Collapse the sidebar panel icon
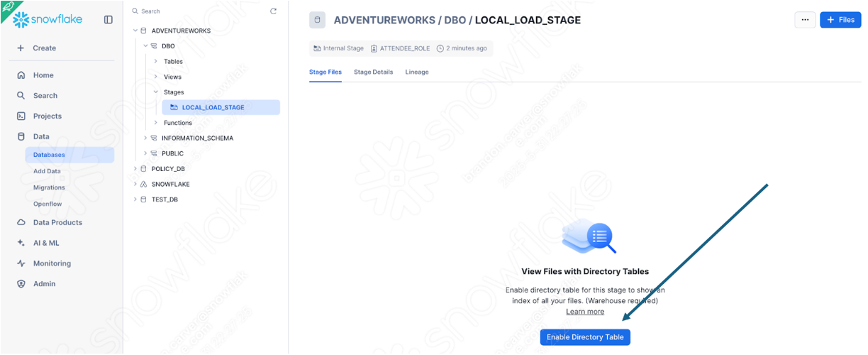Image resolution: width=868 pixels, height=355 pixels. point(108,20)
